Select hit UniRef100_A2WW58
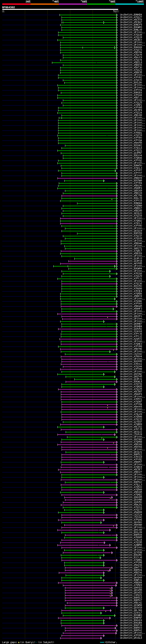This screenshot has width=146, height=644. click(x=131, y=545)
